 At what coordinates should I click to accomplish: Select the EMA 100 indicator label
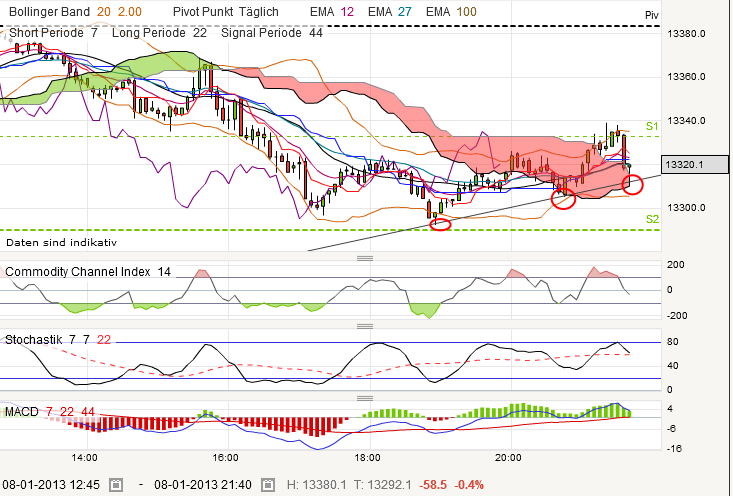451,12
